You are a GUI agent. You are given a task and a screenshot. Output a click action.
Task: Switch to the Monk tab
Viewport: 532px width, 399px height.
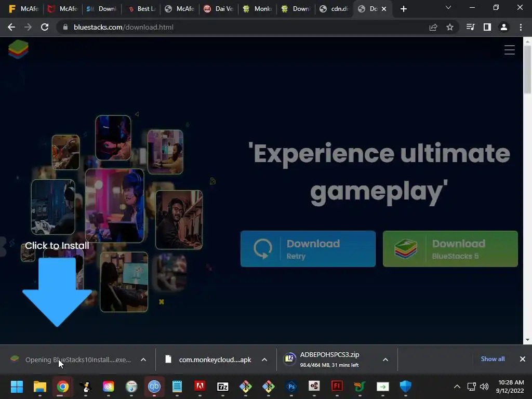click(258, 9)
